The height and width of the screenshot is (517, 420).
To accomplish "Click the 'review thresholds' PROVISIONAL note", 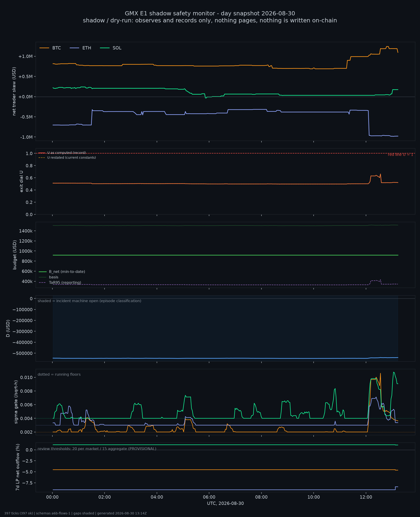I will click(97, 449).
